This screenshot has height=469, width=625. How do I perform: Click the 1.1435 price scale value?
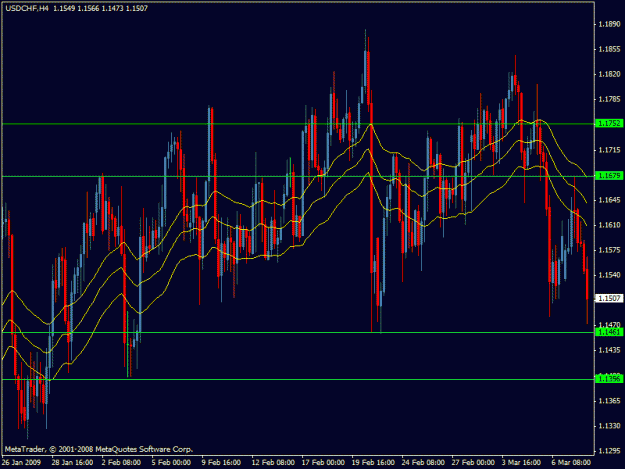[x=609, y=350]
